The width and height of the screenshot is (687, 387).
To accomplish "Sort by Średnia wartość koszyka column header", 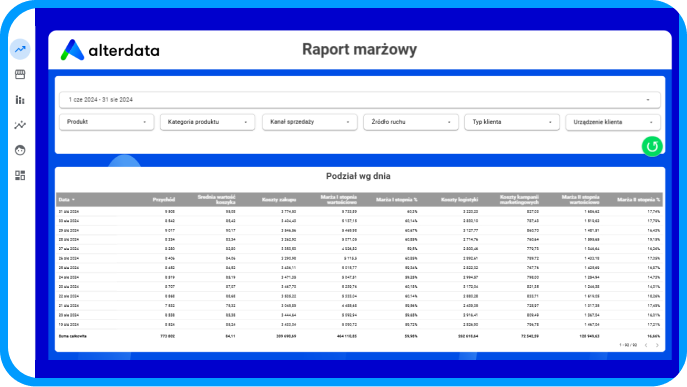I will click(x=216, y=199).
